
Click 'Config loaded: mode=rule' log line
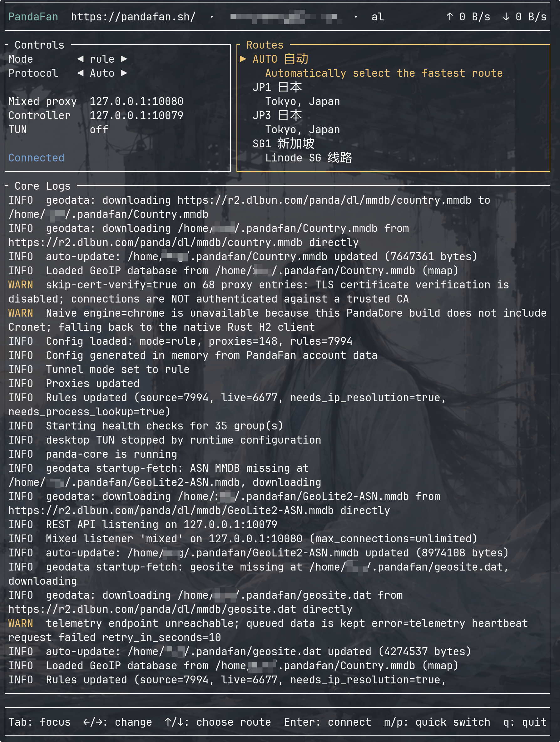pos(180,341)
